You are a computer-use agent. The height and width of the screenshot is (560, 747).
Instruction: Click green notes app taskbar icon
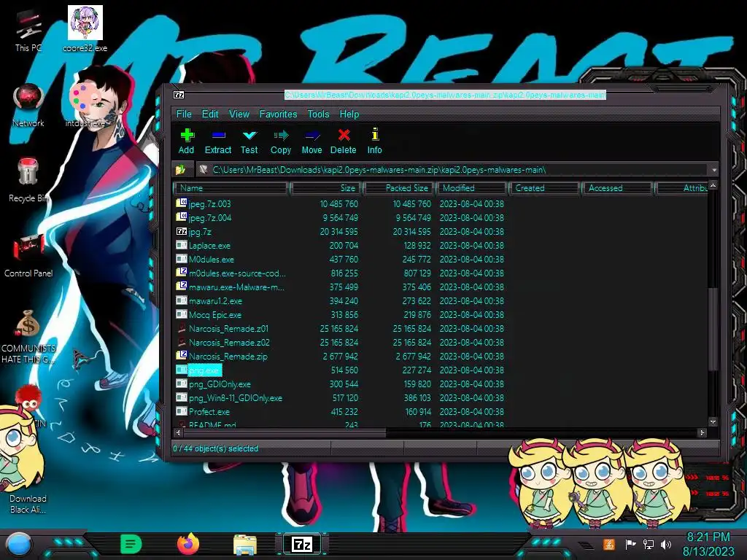131,544
